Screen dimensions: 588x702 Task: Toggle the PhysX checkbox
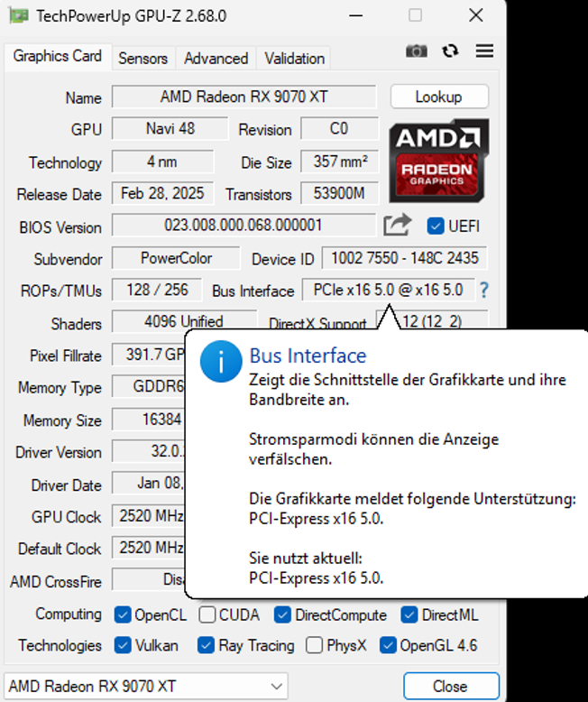(314, 645)
